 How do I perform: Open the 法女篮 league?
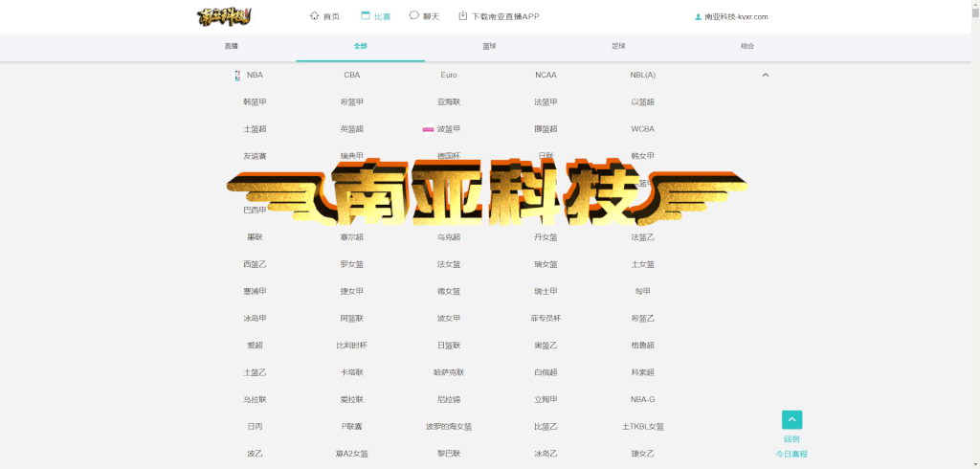(x=449, y=264)
